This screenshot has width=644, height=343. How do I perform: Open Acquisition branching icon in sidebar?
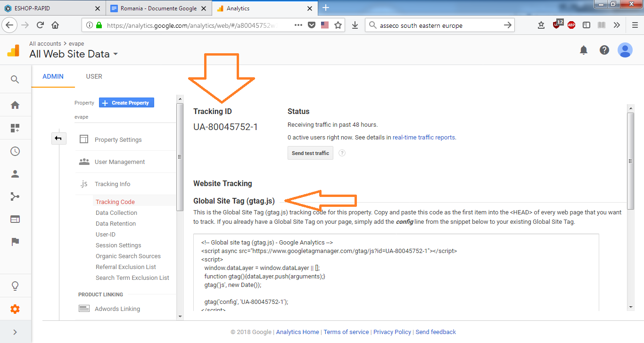point(15,196)
